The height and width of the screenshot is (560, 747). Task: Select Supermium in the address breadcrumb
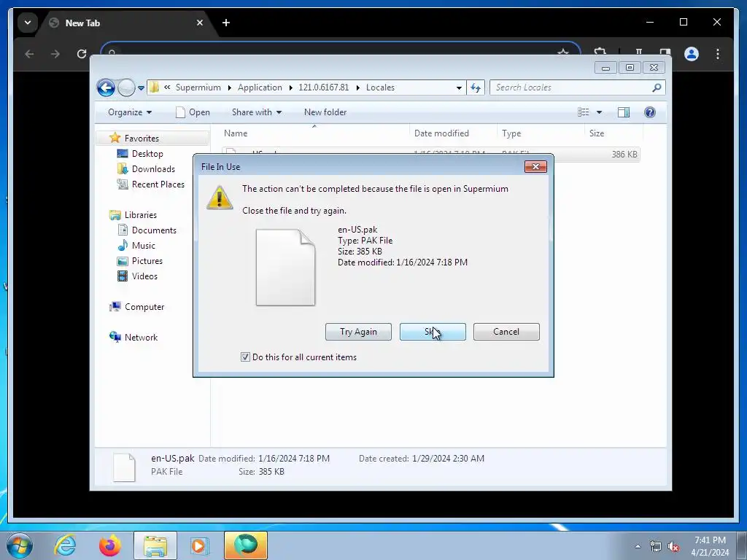198,87
